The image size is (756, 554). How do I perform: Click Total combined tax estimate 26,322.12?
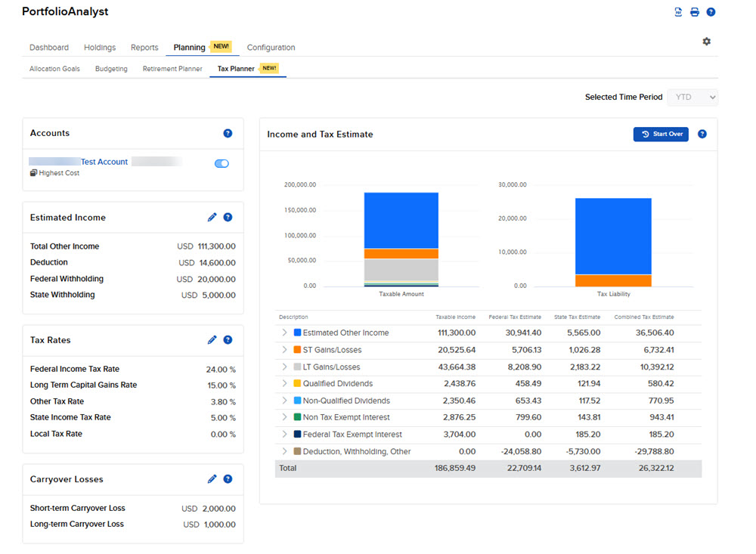pos(656,468)
